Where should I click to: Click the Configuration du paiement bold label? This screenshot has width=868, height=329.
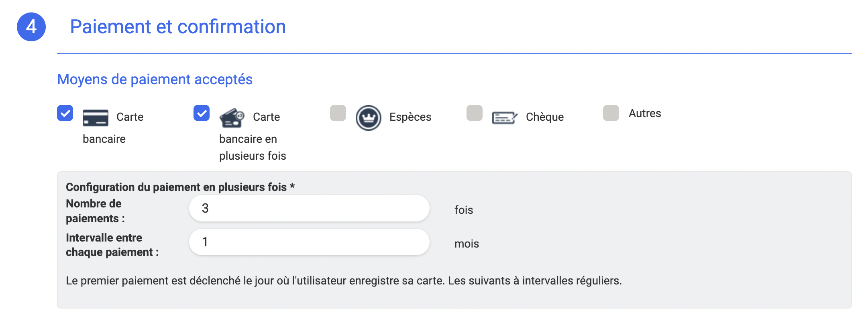(x=180, y=187)
